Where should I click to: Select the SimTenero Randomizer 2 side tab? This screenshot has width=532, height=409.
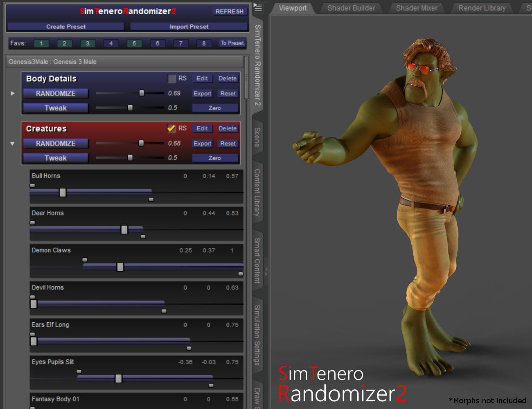click(257, 65)
